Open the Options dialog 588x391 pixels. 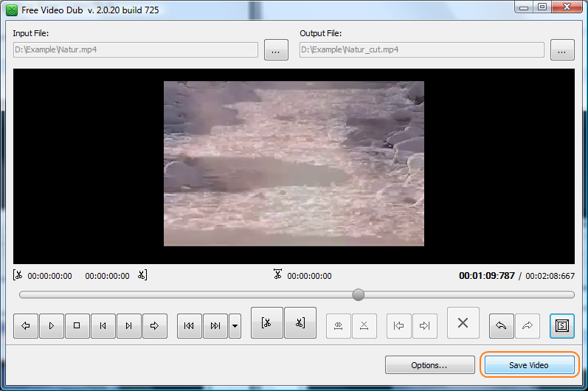[x=429, y=365]
